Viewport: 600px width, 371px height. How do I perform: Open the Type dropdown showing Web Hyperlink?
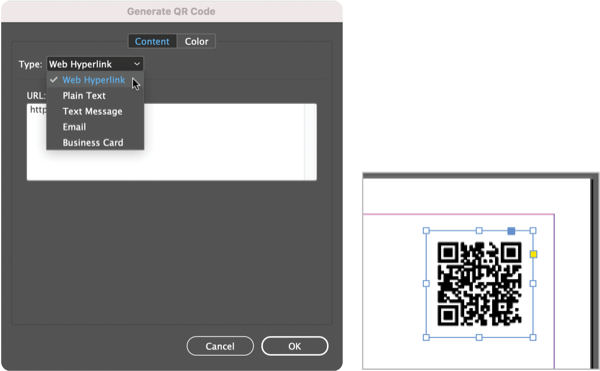(x=95, y=64)
